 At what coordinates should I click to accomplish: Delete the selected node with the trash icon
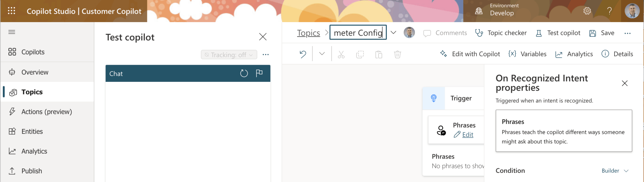[397, 54]
